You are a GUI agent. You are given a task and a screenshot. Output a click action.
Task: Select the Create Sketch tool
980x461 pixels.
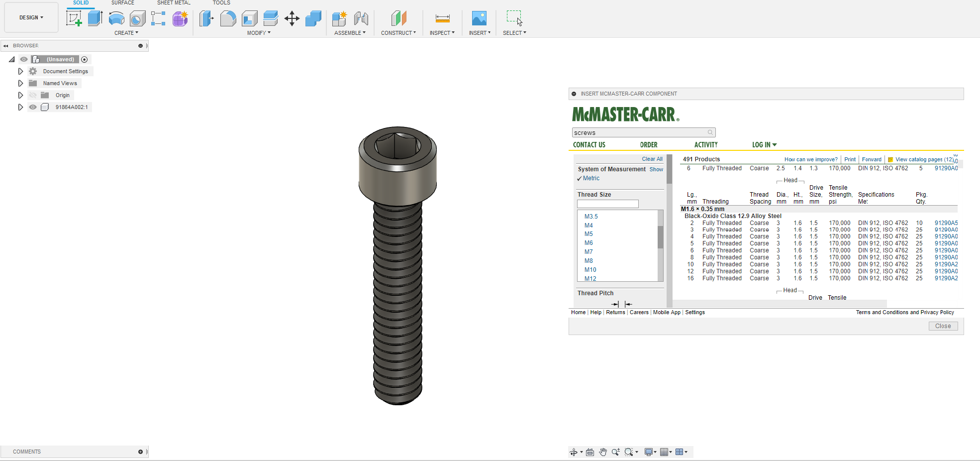(74, 18)
